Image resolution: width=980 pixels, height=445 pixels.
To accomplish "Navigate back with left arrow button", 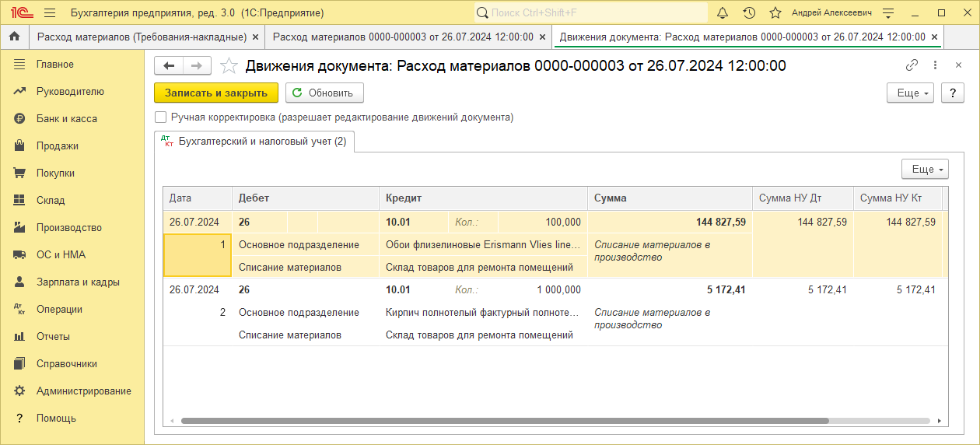I will [x=169, y=66].
